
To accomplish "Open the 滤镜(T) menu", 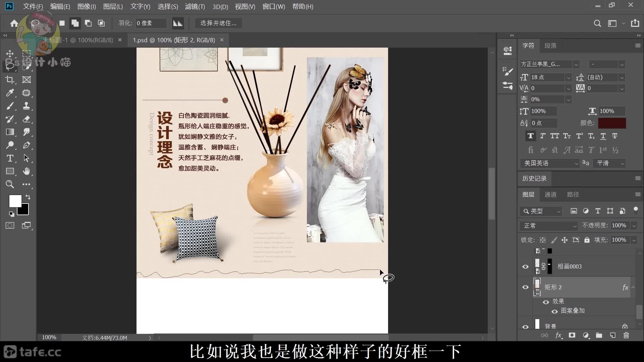I will point(195,6).
